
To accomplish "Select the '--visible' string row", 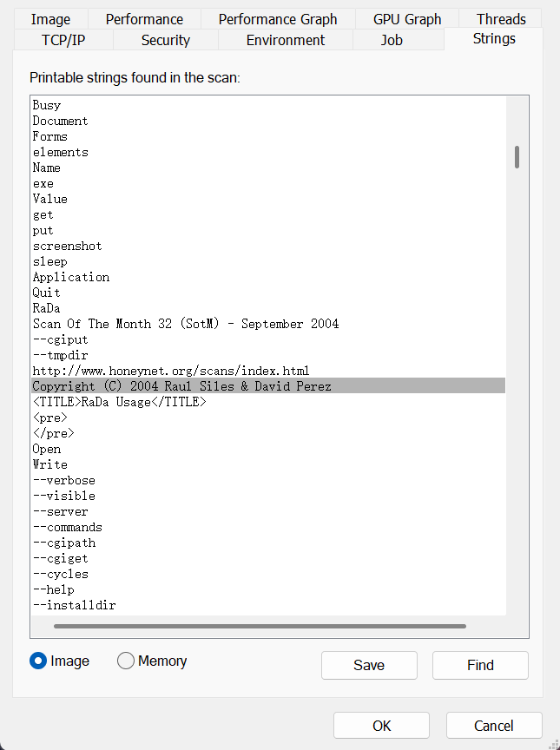I will (268, 496).
